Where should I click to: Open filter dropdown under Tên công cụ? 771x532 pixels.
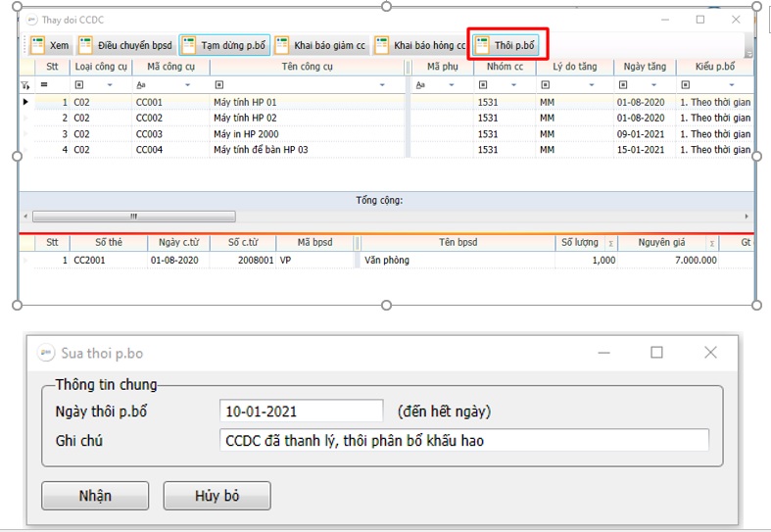click(383, 85)
